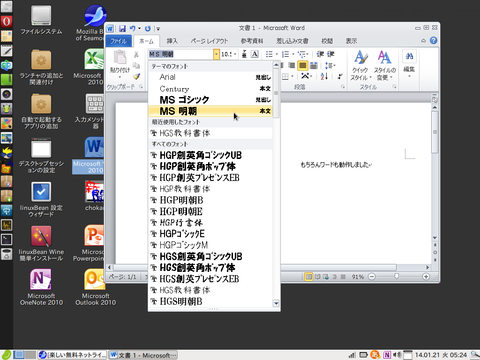
Task: Save document with quick access Save icon
Action: point(122,29)
